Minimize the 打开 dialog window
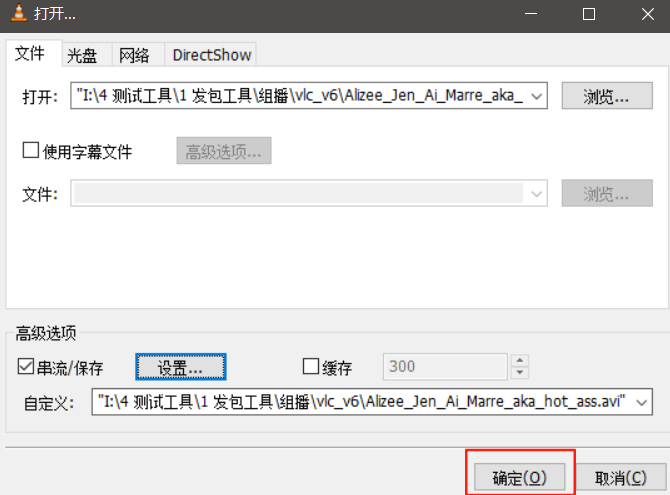The width and height of the screenshot is (670, 495). [x=531, y=14]
